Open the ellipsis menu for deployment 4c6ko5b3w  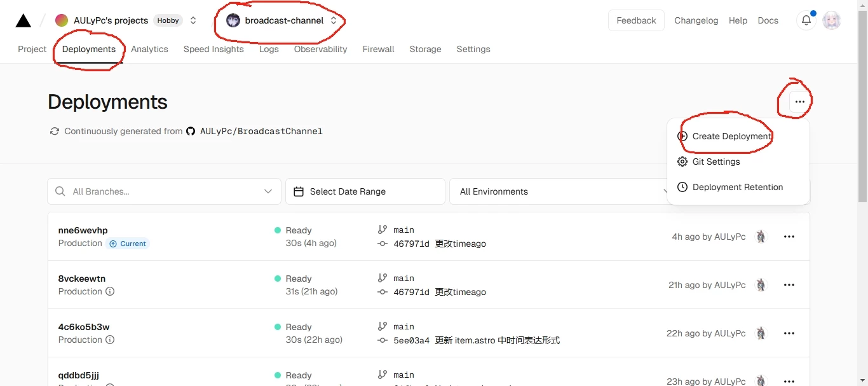789,333
